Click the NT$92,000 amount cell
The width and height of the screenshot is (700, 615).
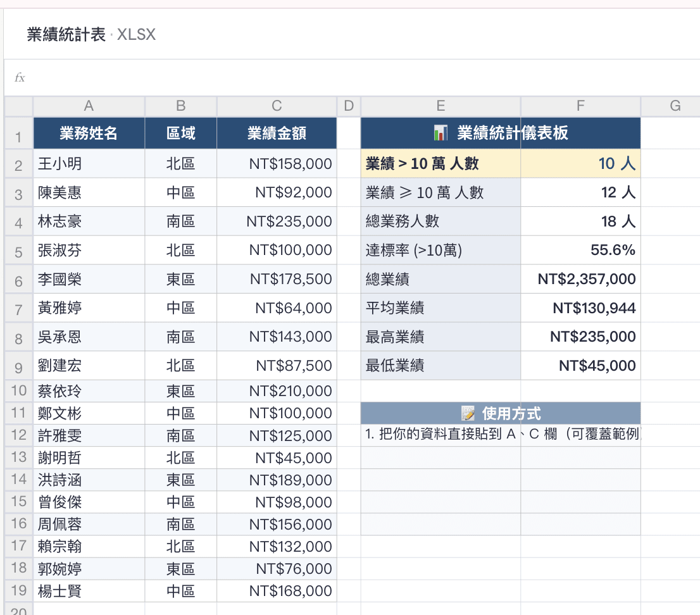(277, 192)
